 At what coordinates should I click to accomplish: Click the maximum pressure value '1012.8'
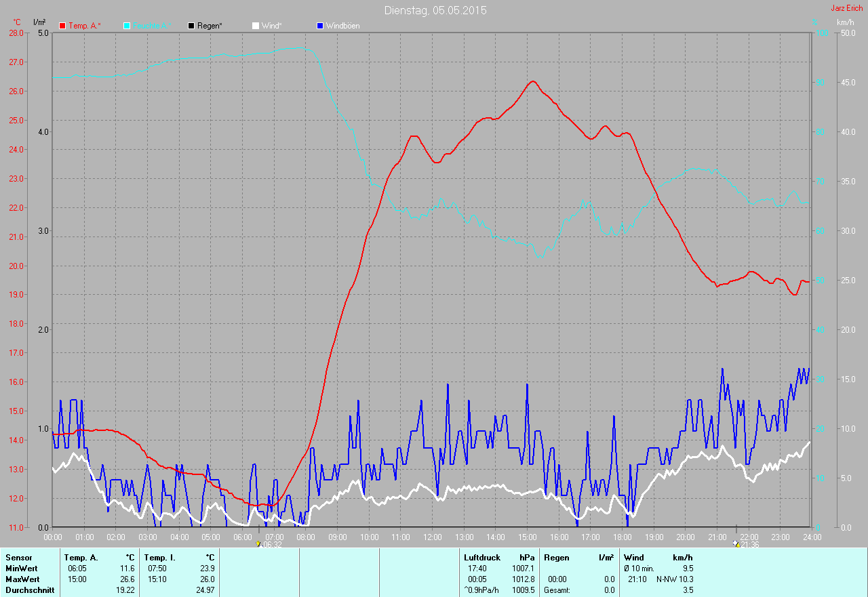pyautogui.click(x=523, y=579)
